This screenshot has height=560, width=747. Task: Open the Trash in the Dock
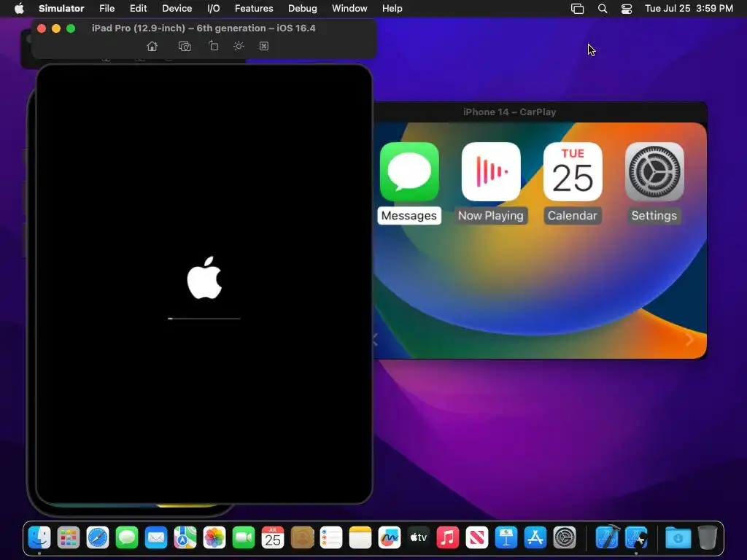pyautogui.click(x=708, y=538)
